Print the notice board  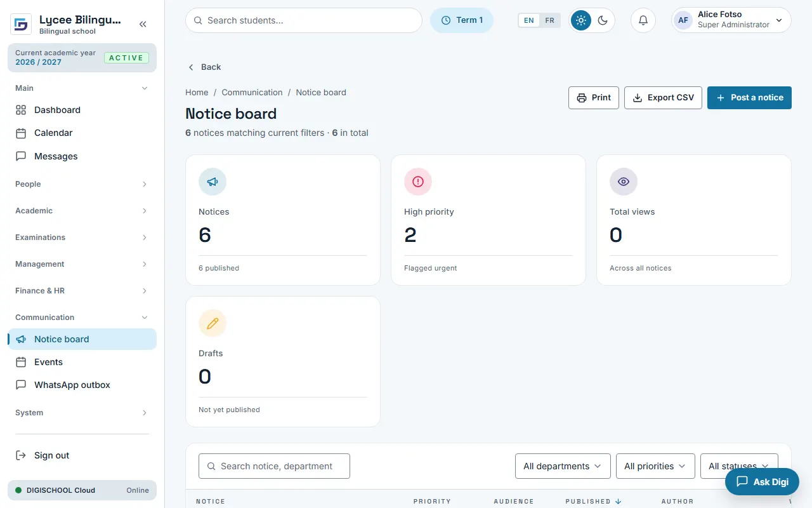tap(594, 98)
